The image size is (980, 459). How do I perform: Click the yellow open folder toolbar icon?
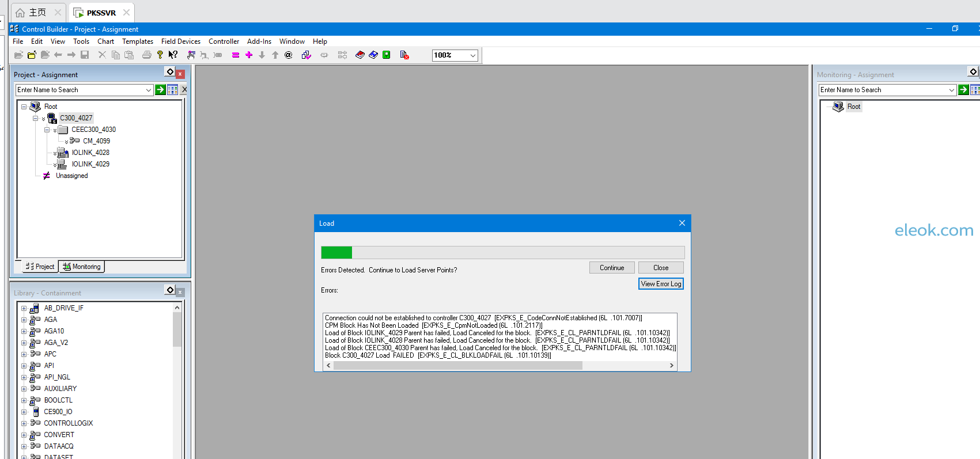(x=32, y=55)
